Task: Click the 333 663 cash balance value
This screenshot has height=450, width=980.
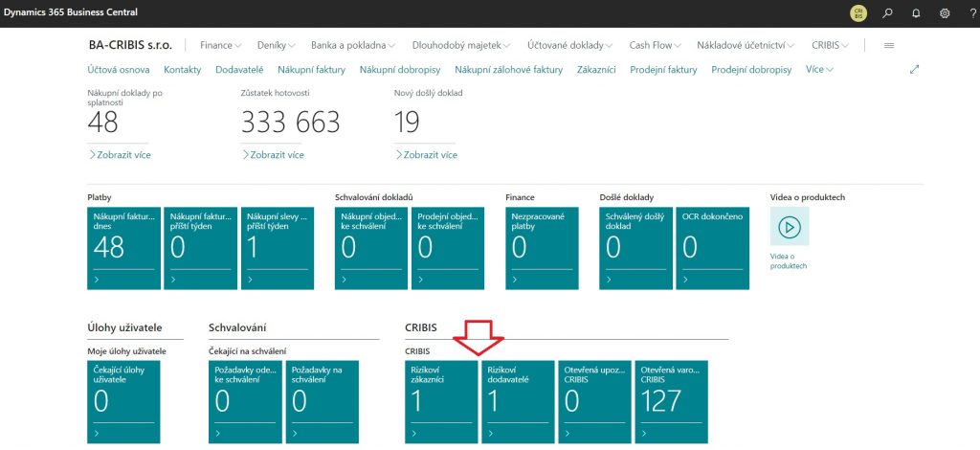Action: coord(291,122)
